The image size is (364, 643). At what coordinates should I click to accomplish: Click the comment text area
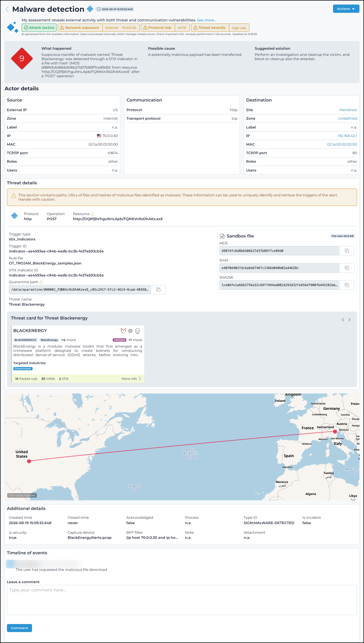pos(182,600)
